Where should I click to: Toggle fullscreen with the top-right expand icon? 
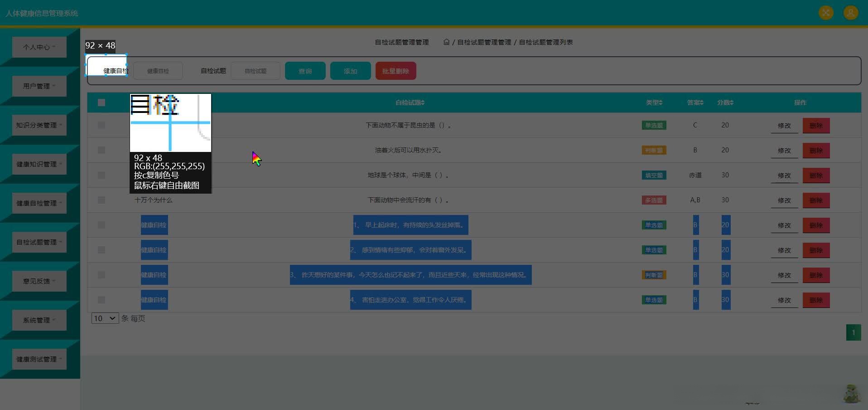point(826,13)
